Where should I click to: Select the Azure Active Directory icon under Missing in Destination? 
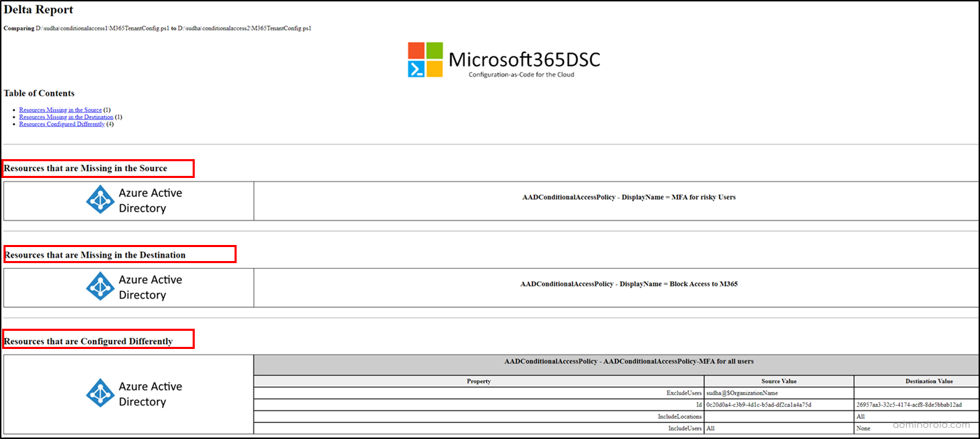click(100, 287)
